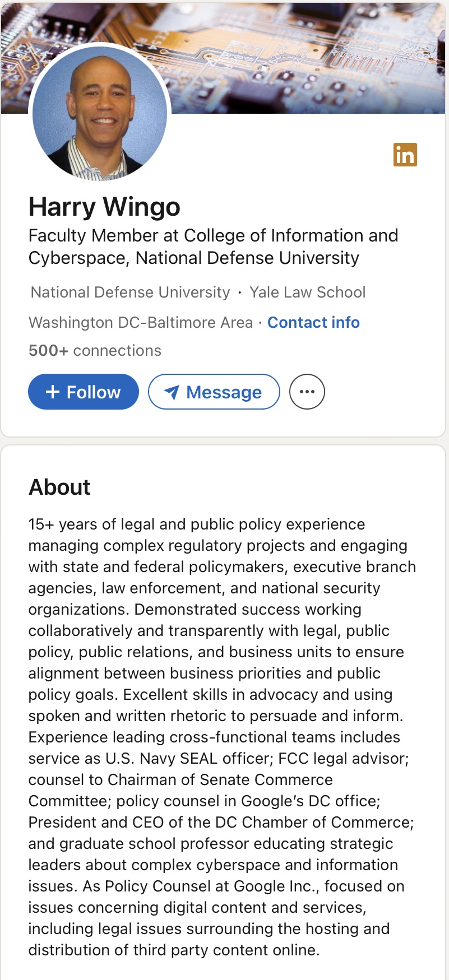449x980 pixels.
Task: Click the plus icon in Follow button
Action: 52,392
